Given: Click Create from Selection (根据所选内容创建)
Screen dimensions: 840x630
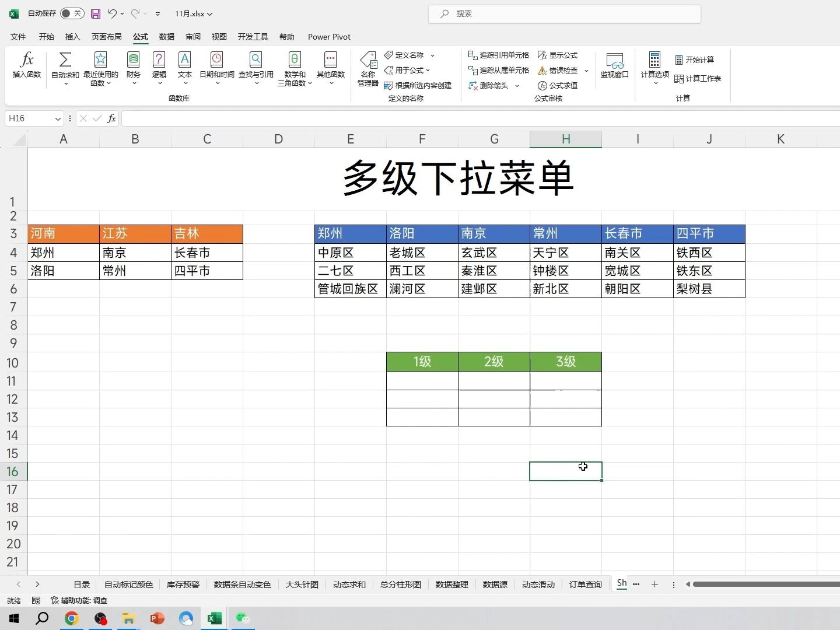Looking at the screenshot, I should click(418, 85).
